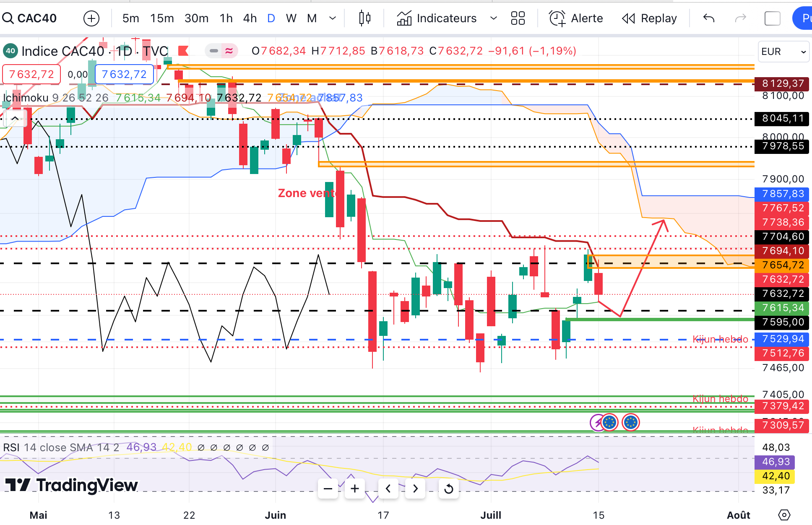
Task: Click the red flag next to TVC
Action: (x=183, y=51)
